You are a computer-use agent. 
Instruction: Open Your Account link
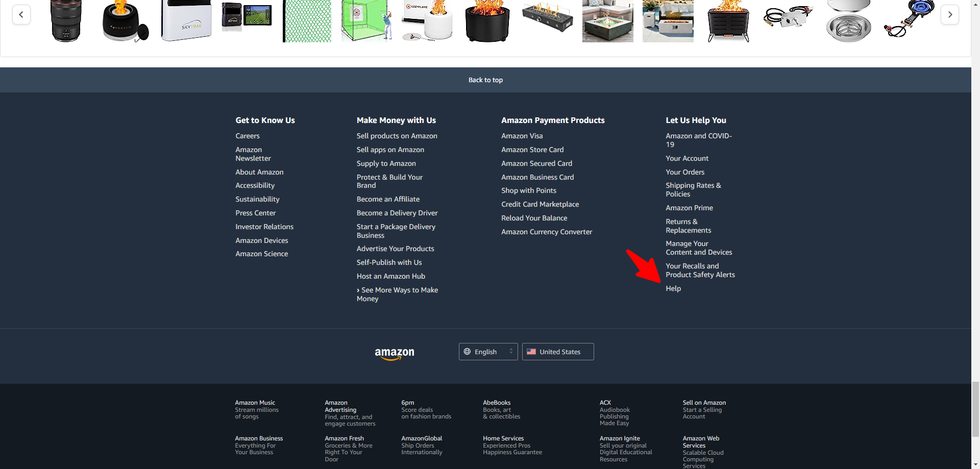(x=687, y=158)
